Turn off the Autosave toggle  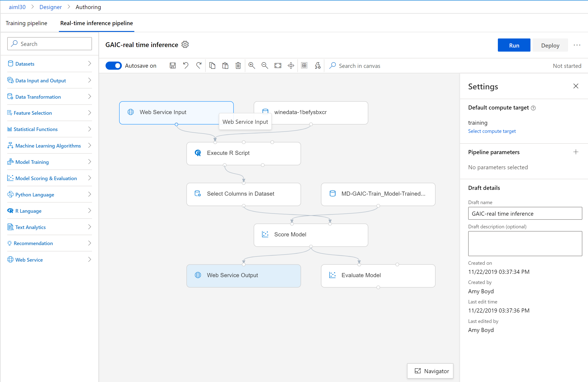tap(114, 66)
